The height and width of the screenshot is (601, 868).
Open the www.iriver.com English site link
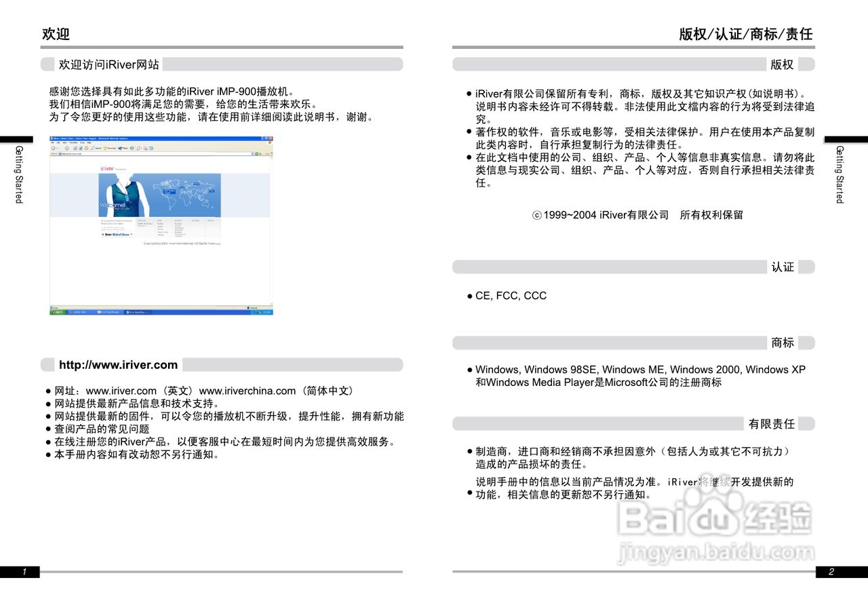[x=121, y=391]
